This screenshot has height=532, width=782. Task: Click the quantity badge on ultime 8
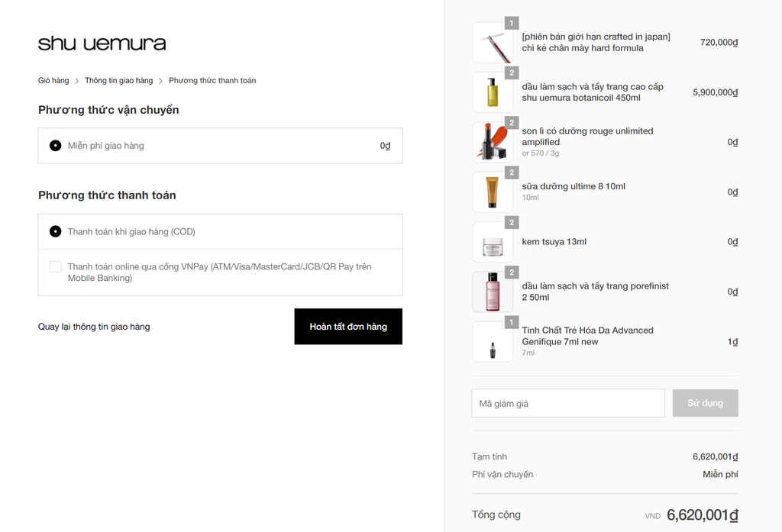(x=512, y=172)
